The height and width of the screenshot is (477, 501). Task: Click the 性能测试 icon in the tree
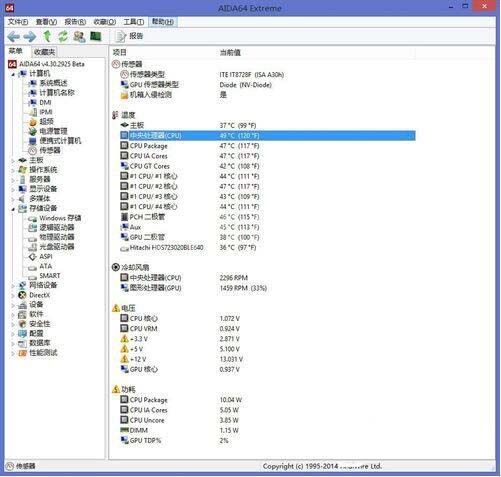[22, 353]
